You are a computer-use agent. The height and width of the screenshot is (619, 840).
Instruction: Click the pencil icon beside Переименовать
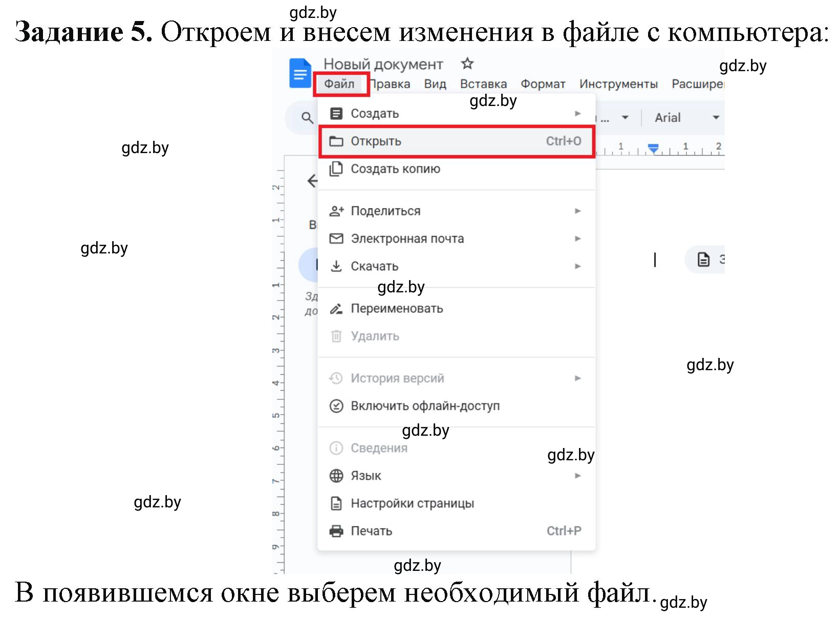[336, 309]
